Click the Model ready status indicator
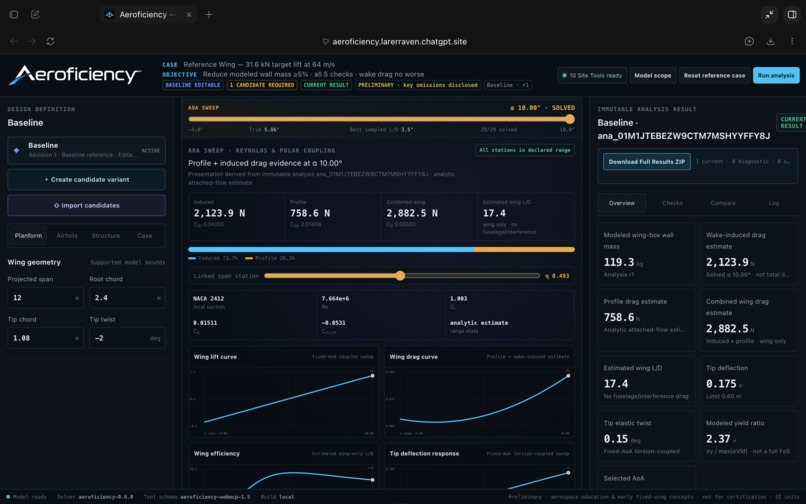Screen dimensions: 806x504 click(x=27, y=497)
